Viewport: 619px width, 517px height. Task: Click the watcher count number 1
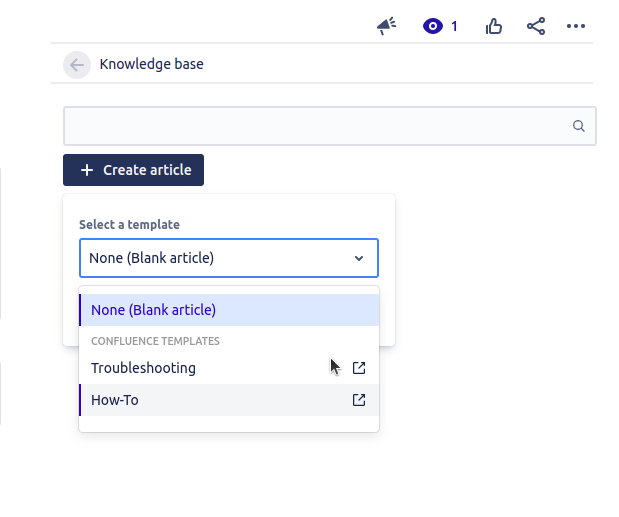(x=454, y=26)
